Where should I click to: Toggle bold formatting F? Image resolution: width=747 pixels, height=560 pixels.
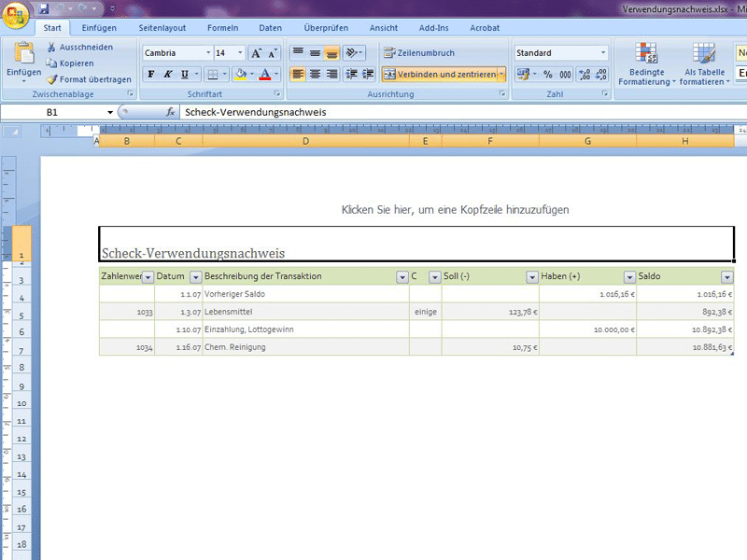[x=151, y=75]
